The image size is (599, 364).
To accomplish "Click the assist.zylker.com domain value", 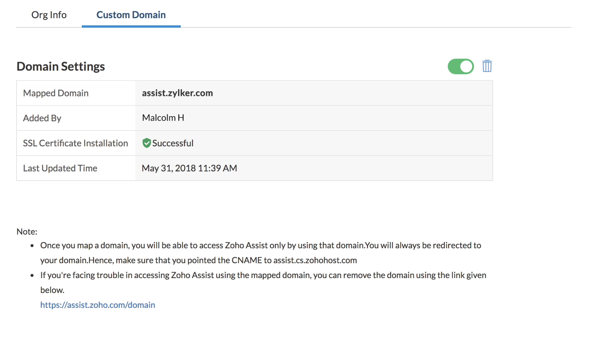I will point(177,93).
